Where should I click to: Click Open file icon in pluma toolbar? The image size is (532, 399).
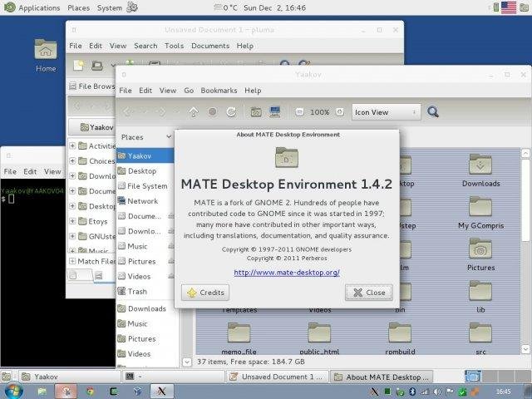[97, 65]
